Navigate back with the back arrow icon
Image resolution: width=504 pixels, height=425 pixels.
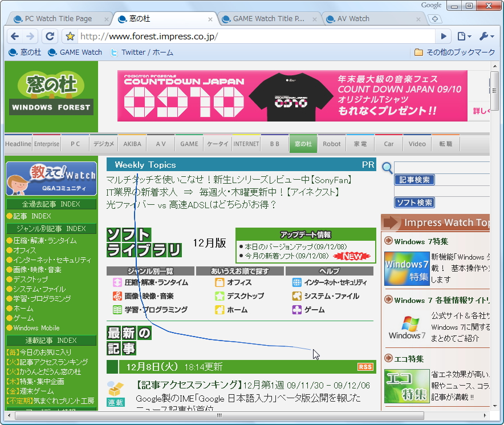15,36
